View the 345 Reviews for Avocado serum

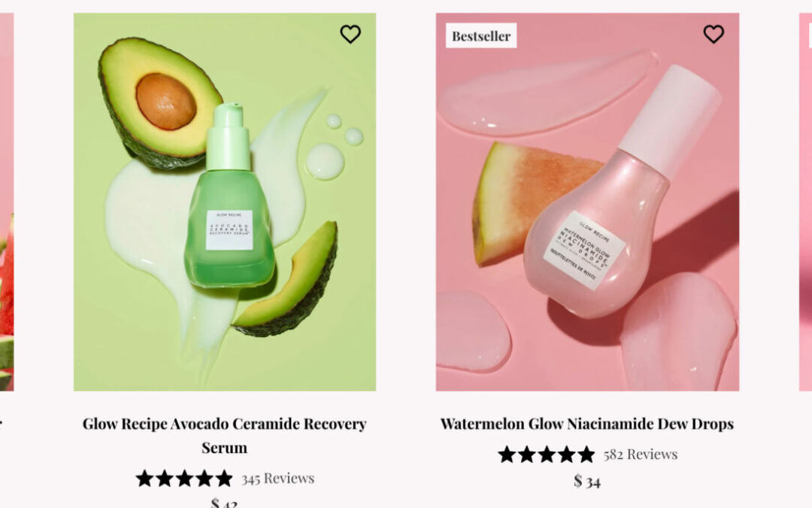point(277,478)
